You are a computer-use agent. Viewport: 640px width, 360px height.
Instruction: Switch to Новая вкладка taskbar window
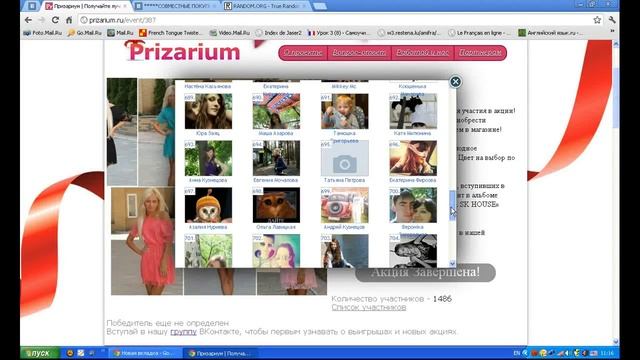coord(145,353)
